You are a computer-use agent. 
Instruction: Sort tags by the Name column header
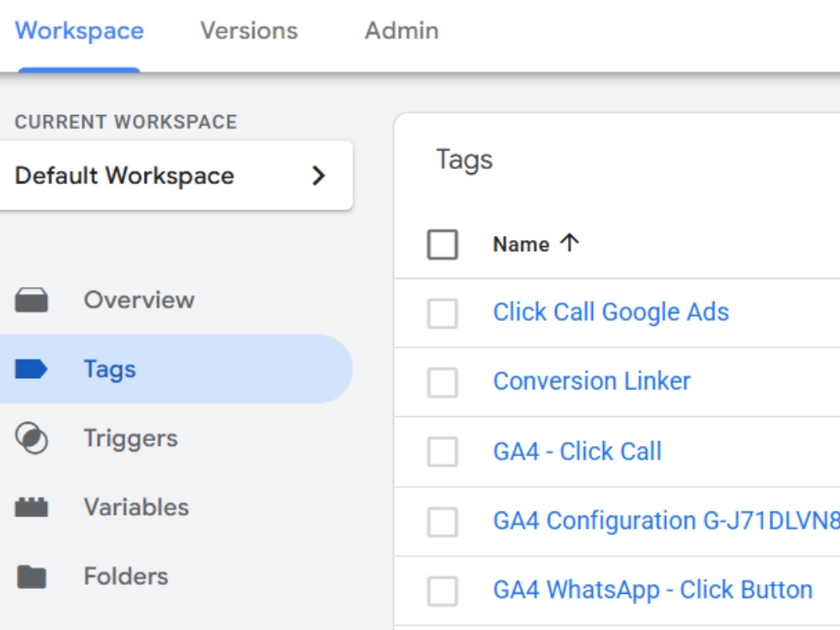522,244
